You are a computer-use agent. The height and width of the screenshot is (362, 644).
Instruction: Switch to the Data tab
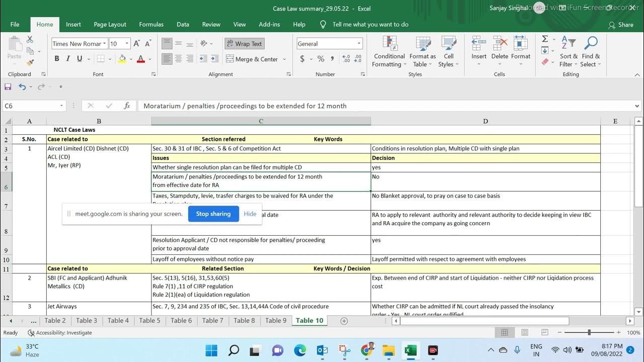click(183, 24)
